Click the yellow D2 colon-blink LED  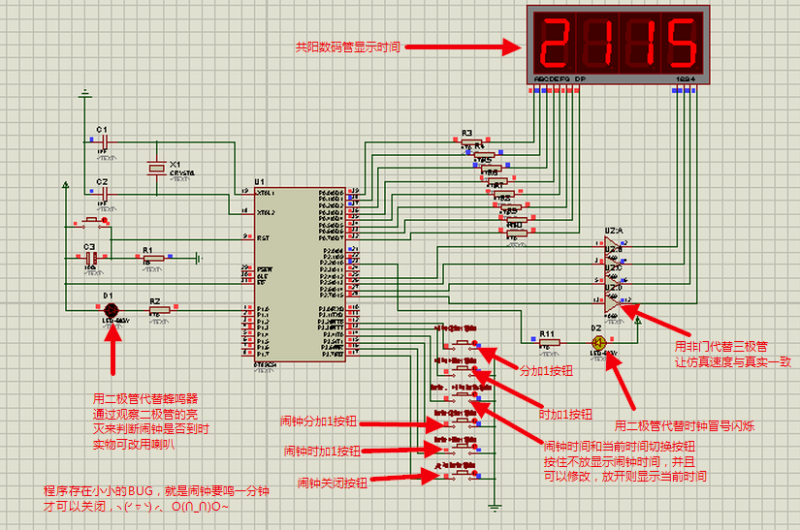[x=598, y=342]
